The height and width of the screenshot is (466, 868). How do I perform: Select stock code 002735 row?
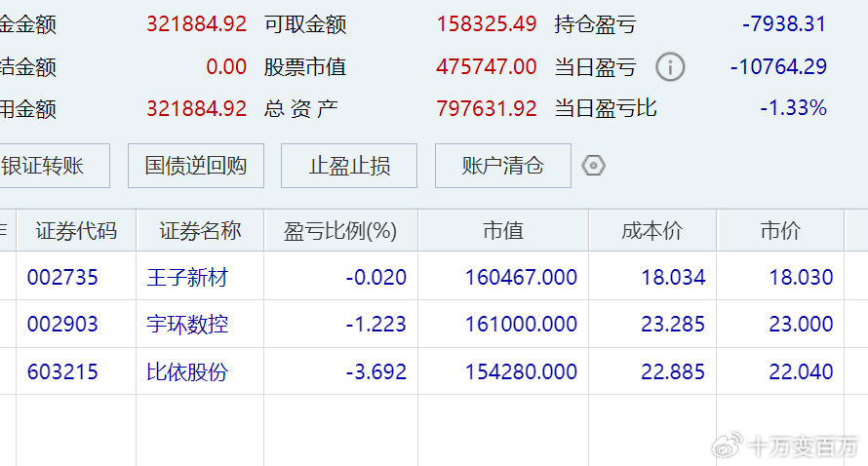point(62,278)
